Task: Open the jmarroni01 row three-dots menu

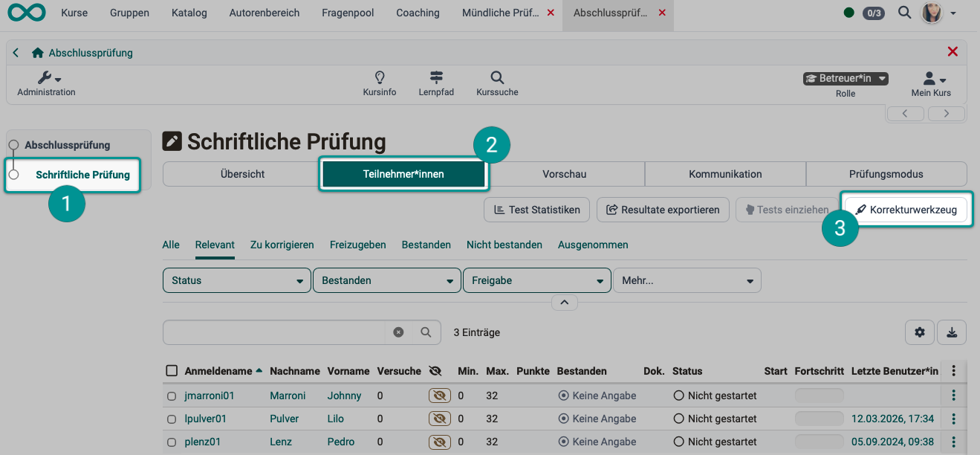Action: (954, 396)
